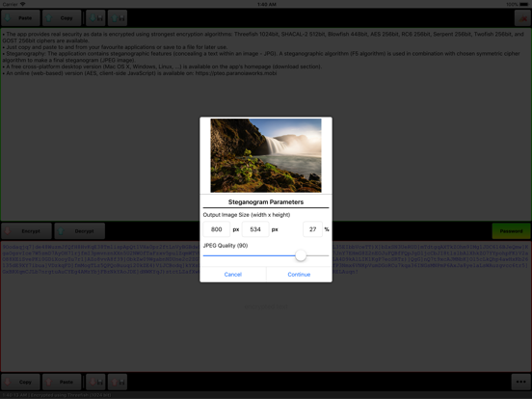Click the green Password button

[x=511, y=231]
